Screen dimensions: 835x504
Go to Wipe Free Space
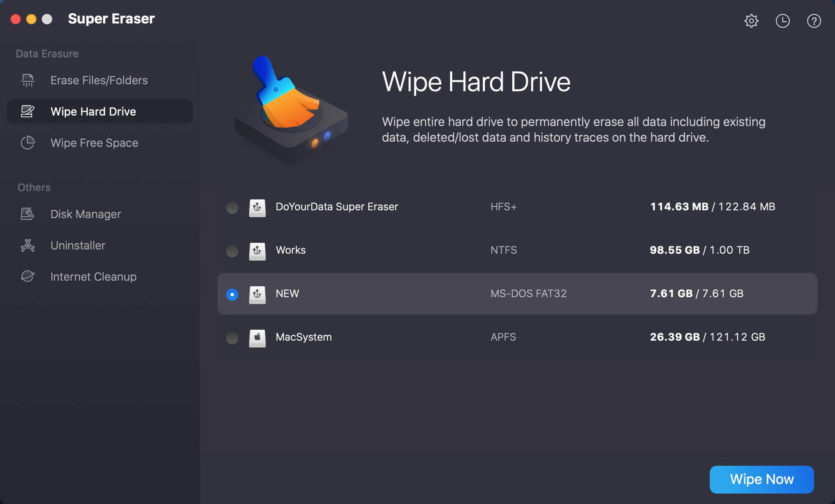click(x=100, y=143)
